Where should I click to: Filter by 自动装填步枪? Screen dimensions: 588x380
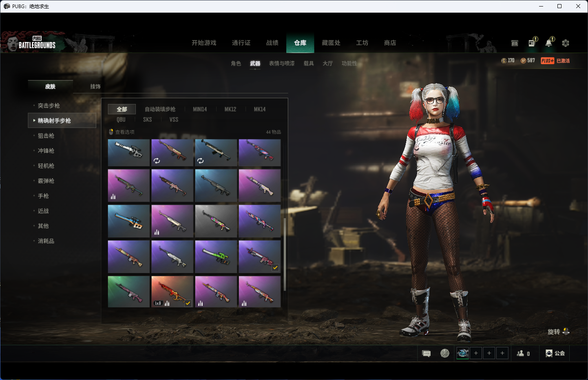[x=160, y=109]
